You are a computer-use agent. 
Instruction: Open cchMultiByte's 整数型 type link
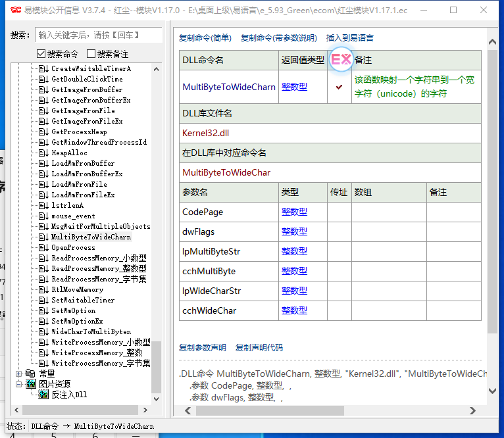click(294, 271)
